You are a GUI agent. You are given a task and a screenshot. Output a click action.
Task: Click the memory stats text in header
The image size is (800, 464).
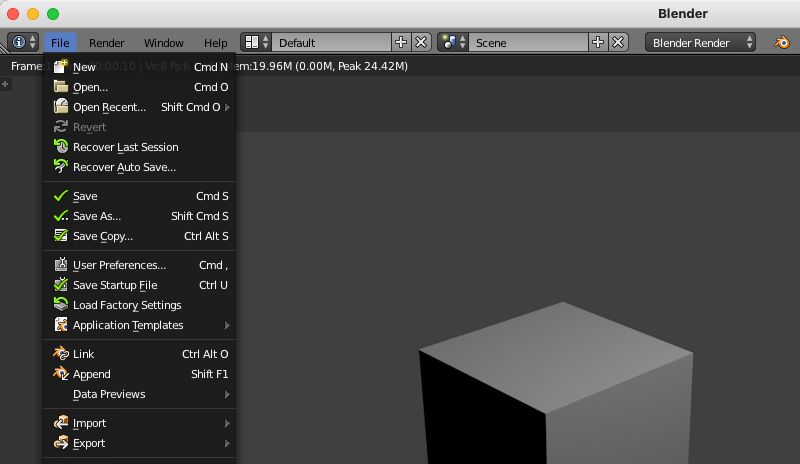(x=321, y=66)
